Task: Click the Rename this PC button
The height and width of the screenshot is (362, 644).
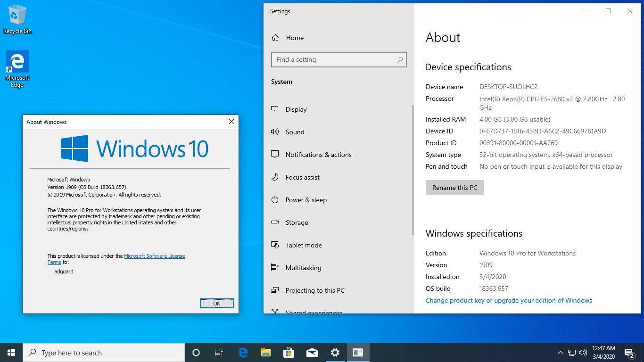Action: click(455, 188)
